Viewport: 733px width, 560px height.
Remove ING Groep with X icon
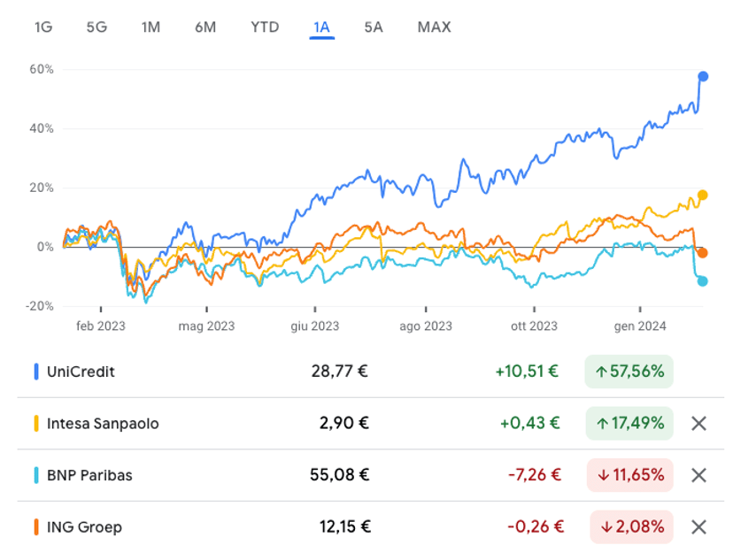pyautogui.click(x=698, y=527)
